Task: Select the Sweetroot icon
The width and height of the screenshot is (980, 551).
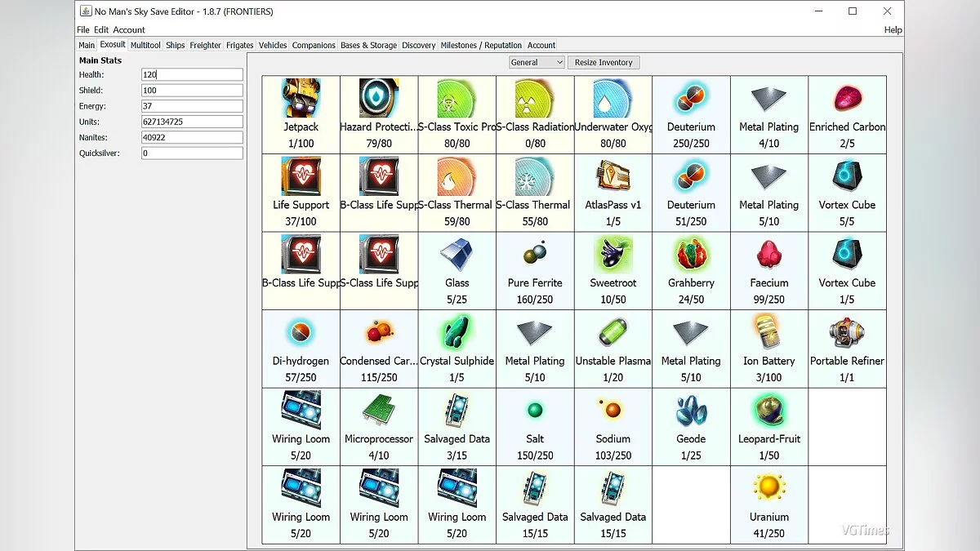Action: [613, 255]
